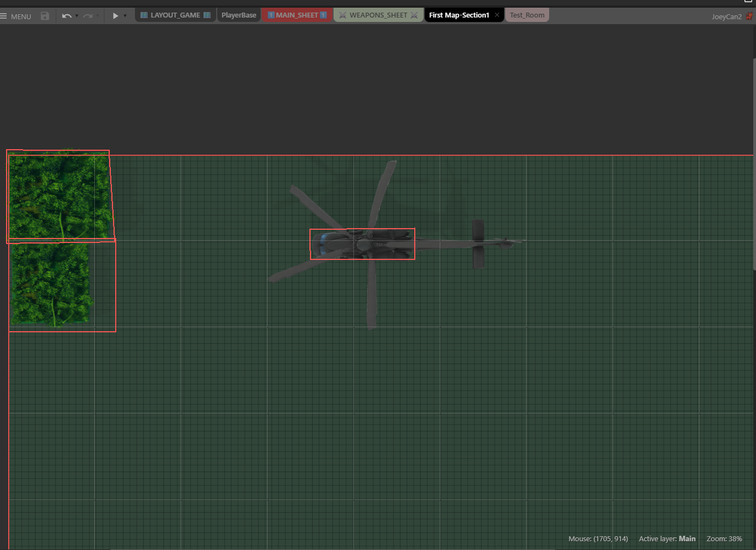Click the Undo arrow icon

tap(66, 16)
